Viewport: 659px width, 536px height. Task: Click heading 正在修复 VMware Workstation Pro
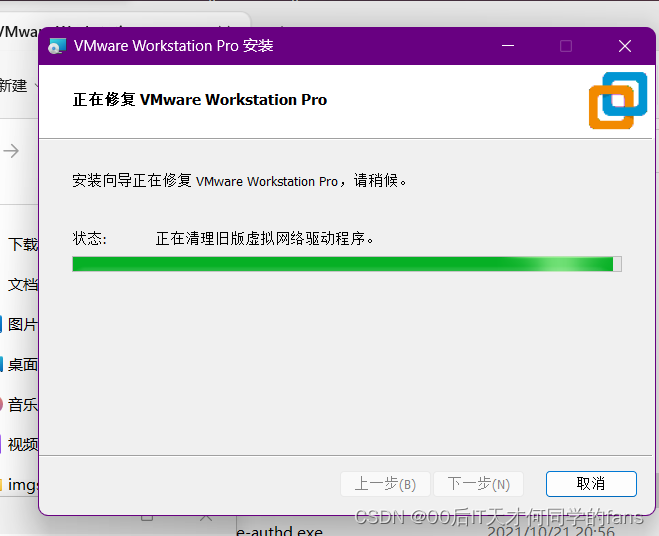(x=200, y=100)
